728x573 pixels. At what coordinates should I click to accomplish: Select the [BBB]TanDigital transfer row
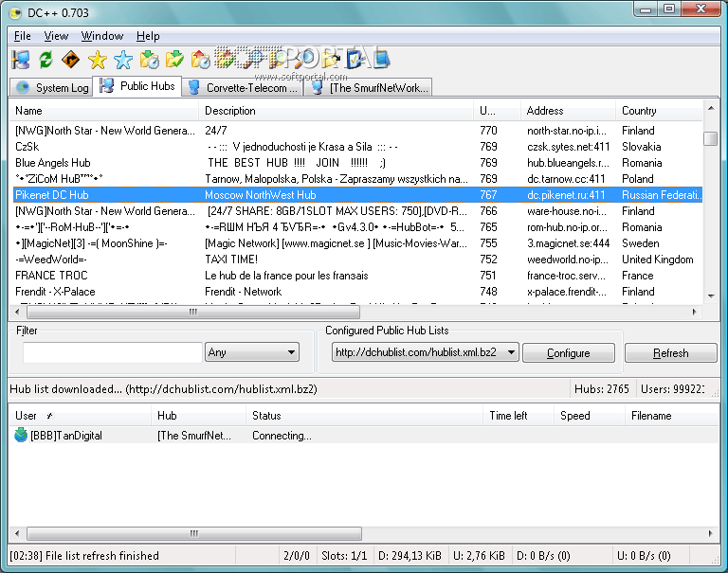point(364,436)
